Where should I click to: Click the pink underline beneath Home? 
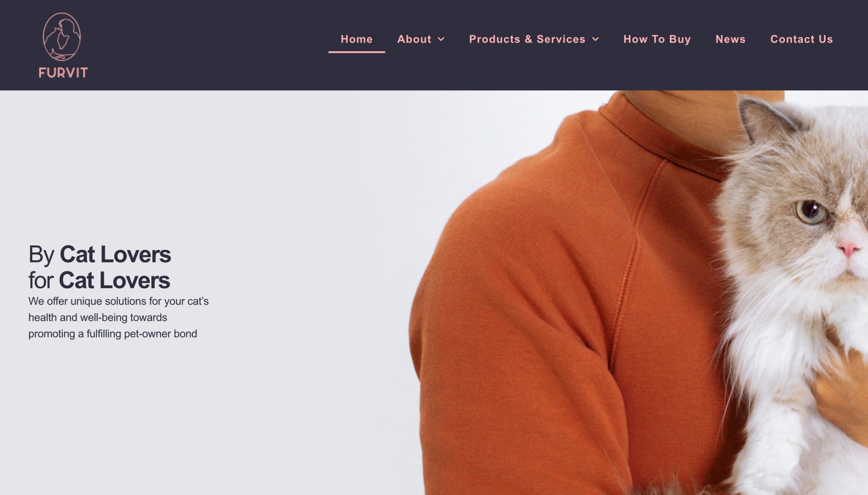click(357, 52)
